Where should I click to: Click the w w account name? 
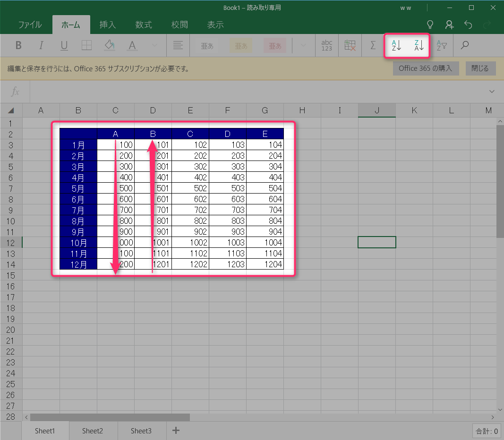click(x=406, y=8)
